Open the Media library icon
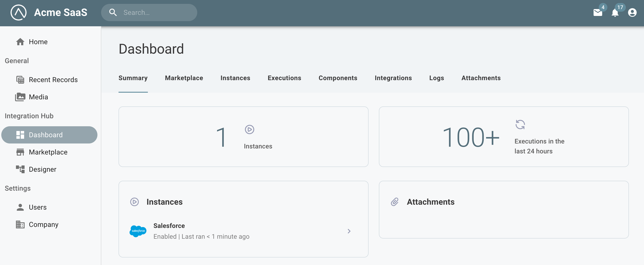 [20, 97]
